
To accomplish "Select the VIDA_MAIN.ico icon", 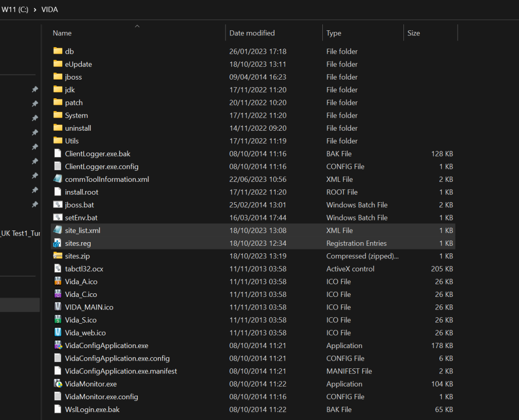I will (58, 307).
